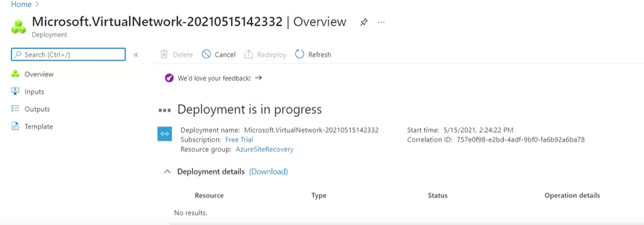Click the Redeploy label in the toolbar
Viewport: 644px width, 225px height.
click(x=271, y=54)
